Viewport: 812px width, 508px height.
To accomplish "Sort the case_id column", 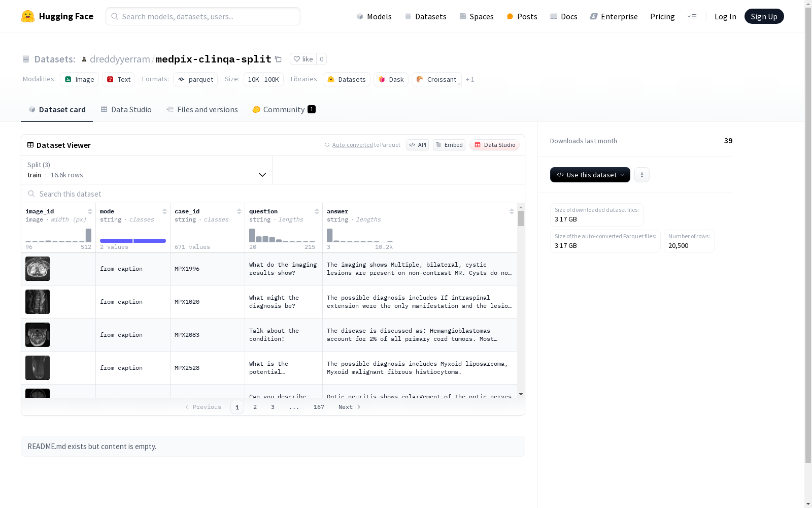I will coord(239,211).
